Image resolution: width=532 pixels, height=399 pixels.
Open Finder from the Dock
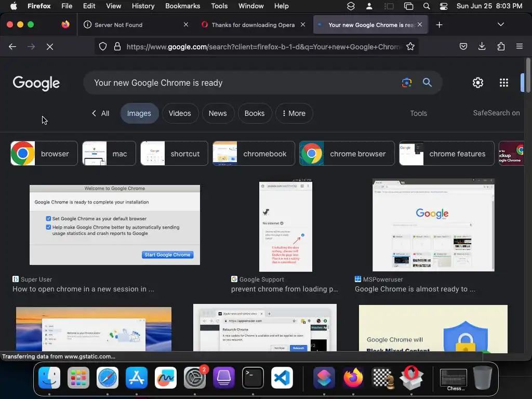pos(49,378)
